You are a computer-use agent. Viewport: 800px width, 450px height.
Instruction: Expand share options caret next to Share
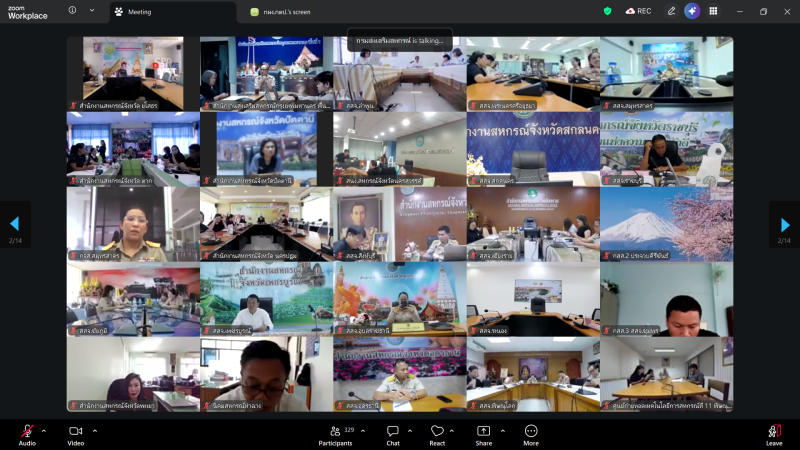tap(503, 430)
